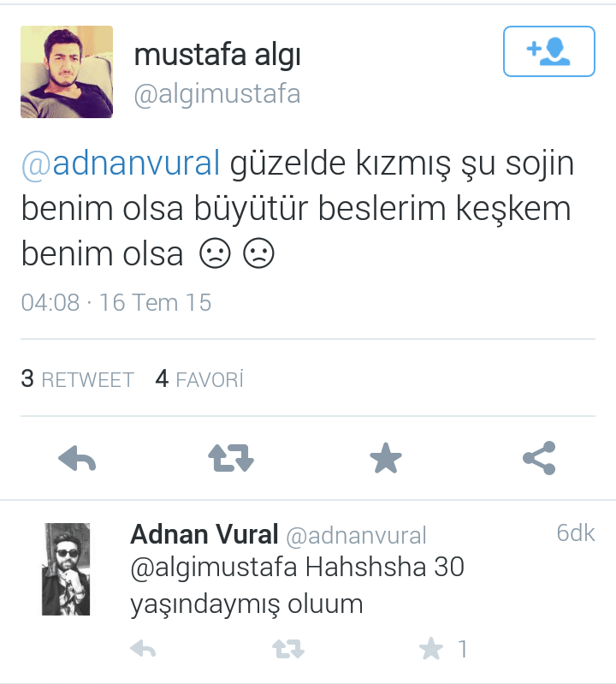616x684 pixels.
Task: Open the Adnan Vural display name
Action: (204, 534)
